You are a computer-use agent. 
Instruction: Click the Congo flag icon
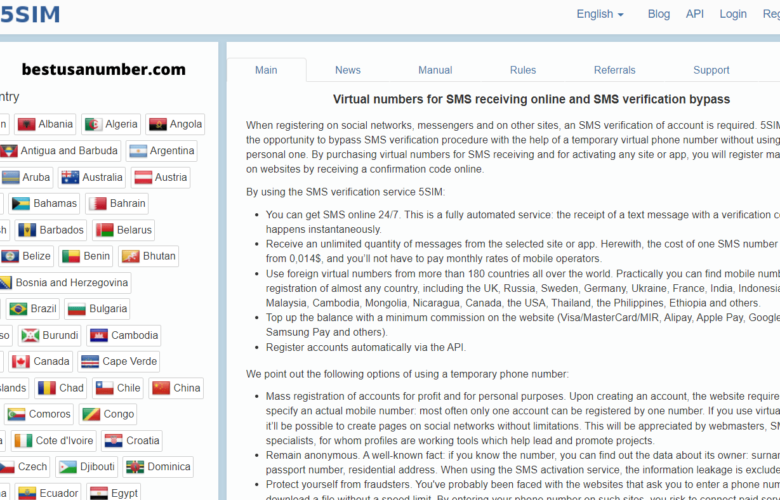click(x=92, y=414)
